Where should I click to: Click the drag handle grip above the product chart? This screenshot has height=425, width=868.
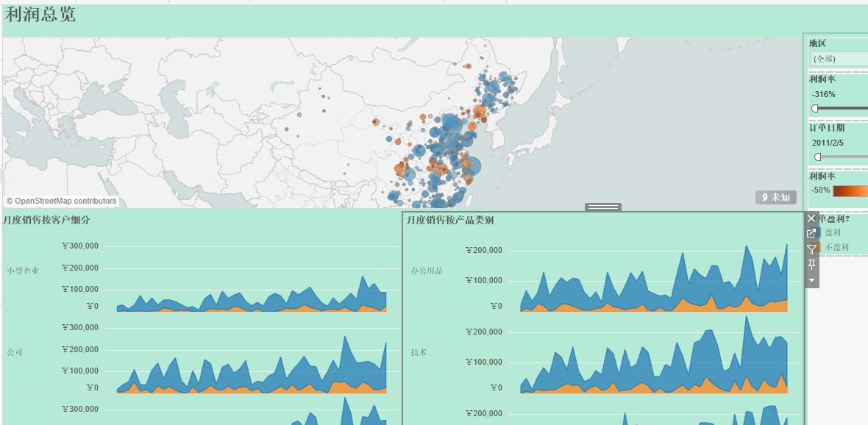[x=603, y=207]
